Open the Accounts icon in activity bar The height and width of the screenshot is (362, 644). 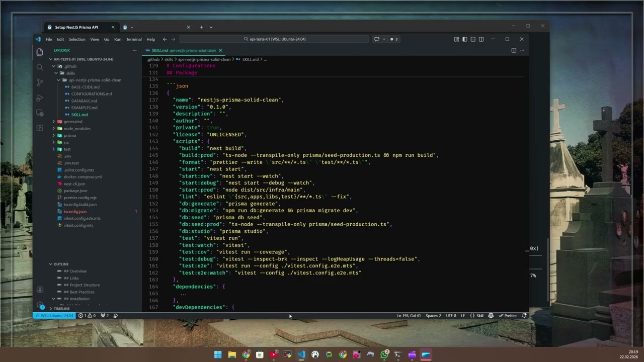[40, 290]
